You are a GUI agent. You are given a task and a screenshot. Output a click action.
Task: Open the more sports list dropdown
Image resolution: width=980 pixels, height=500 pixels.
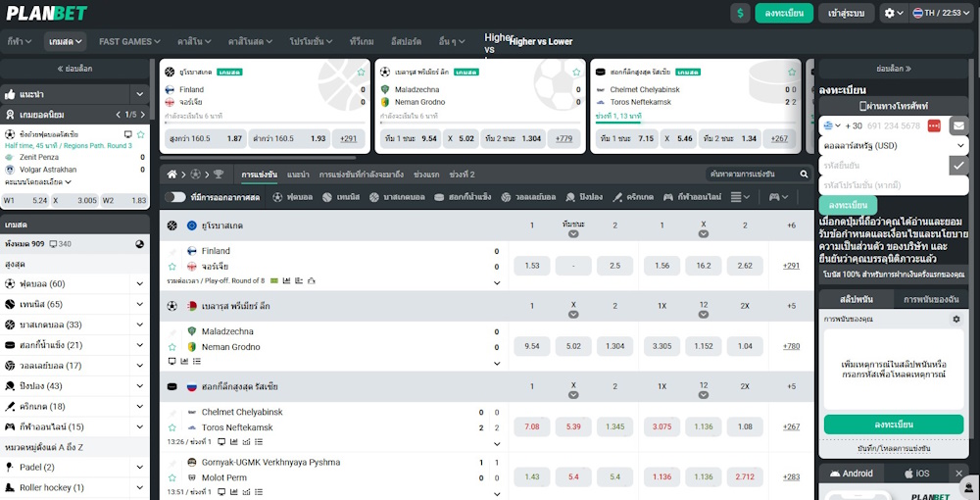tap(741, 197)
